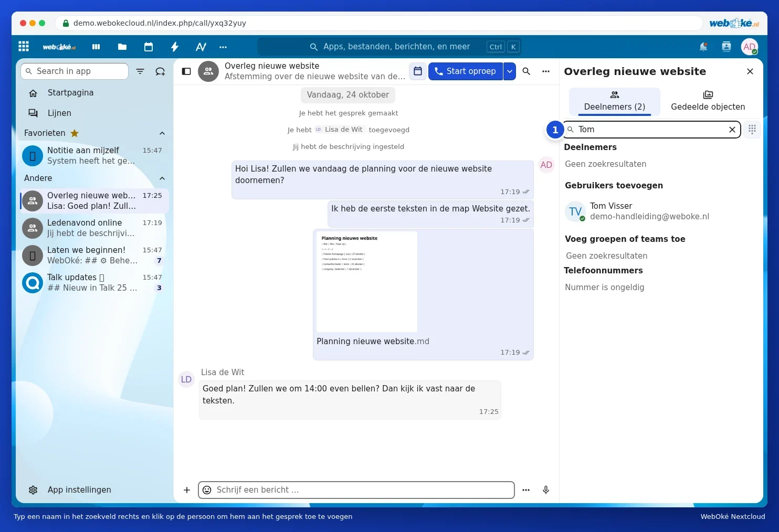This screenshot has width=779, height=532.
Task: Open Planning nieuwe website.md file link
Action: pos(373,342)
